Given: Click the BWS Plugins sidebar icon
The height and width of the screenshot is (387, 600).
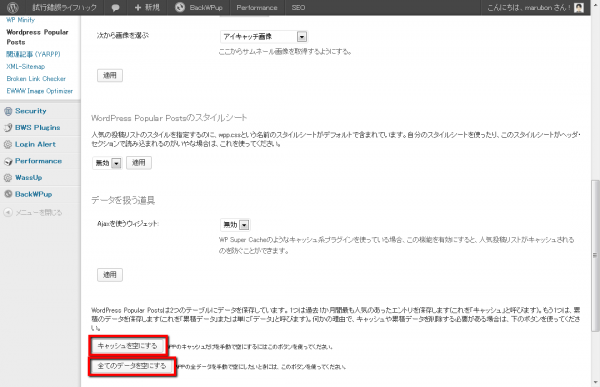Looking at the screenshot, I should point(8,127).
